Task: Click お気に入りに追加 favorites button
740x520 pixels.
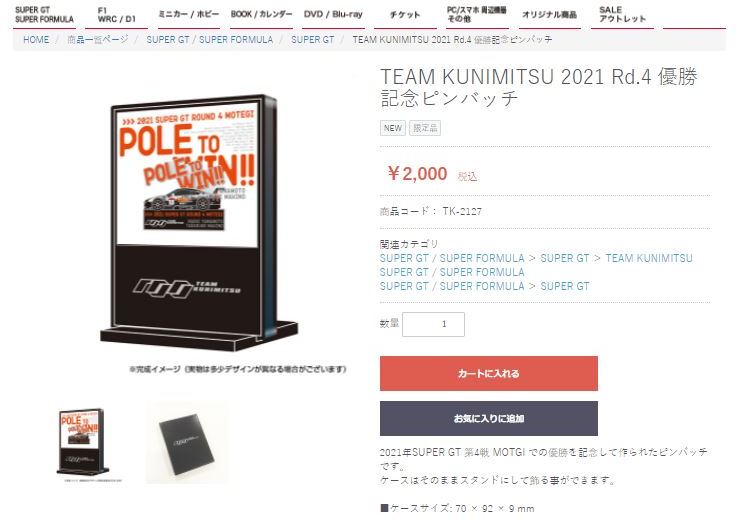Action: point(488,419)
